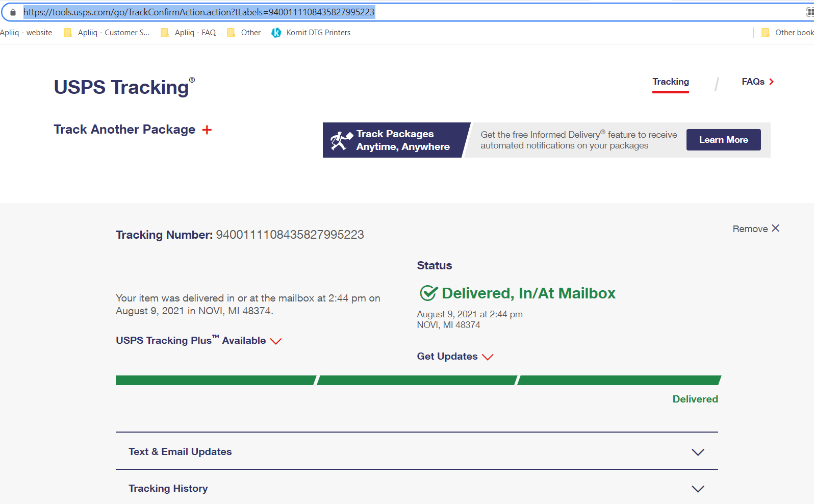The width and height of the screenshot is (814, 504).
Task: Click the red chevron next to Get Updates
Action: (488, 357)
